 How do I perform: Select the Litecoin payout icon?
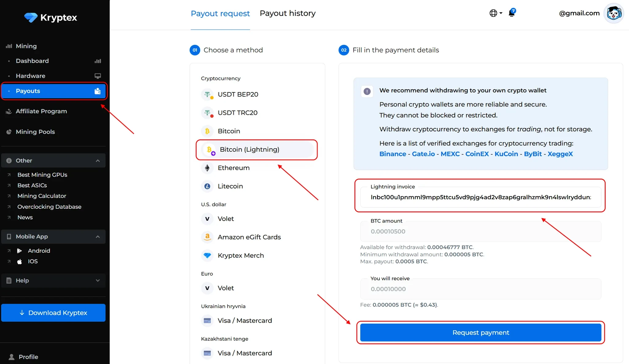(x=207, y=186)
